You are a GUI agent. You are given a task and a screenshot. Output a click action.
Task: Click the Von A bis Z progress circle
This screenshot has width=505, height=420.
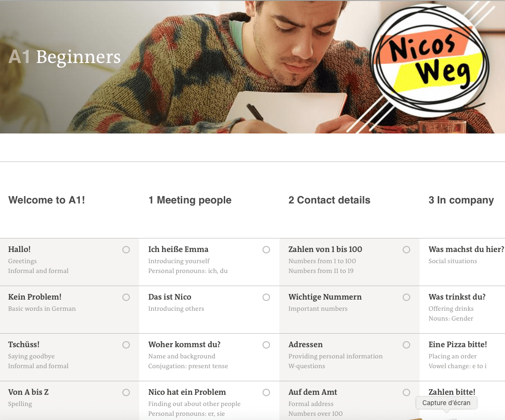(x=126, y=392)
